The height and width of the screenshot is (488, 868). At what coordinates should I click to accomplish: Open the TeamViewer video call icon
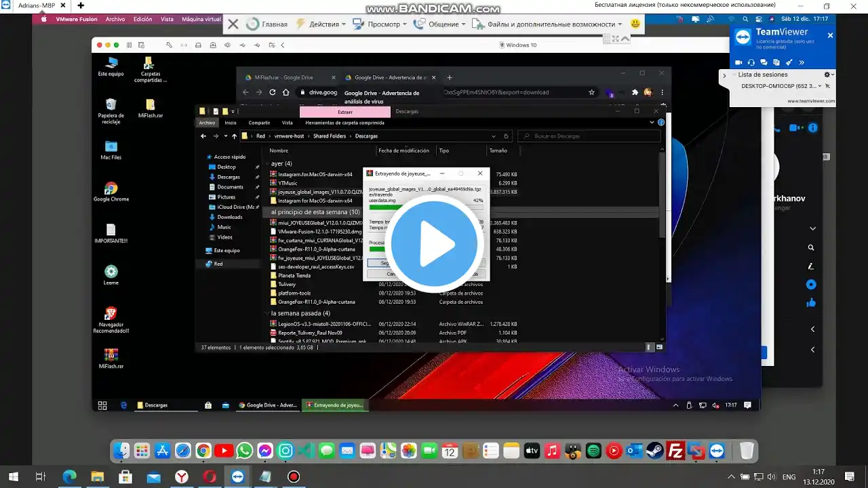tap(739, 62)
